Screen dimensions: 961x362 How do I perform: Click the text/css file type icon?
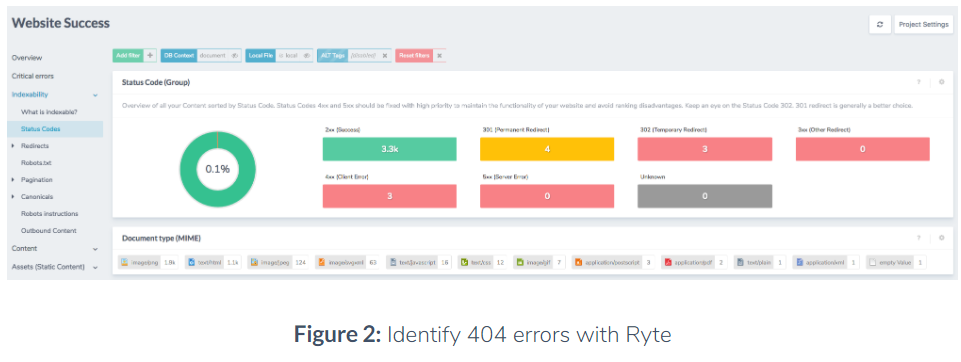465,262
